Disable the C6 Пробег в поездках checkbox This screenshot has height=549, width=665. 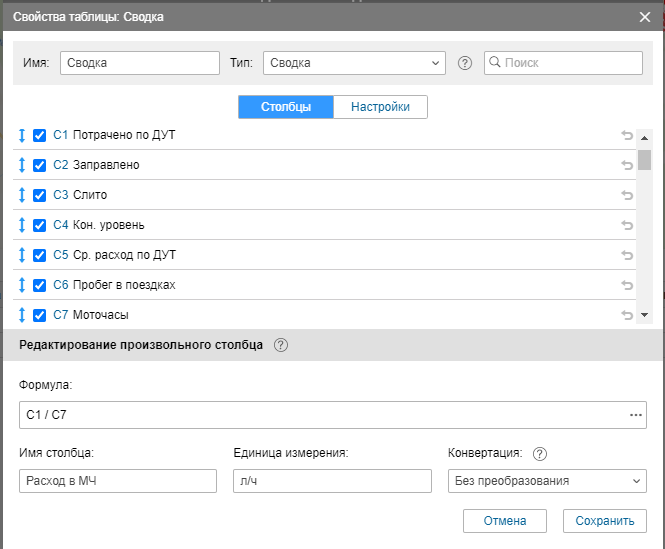click(x=40, y=285)
